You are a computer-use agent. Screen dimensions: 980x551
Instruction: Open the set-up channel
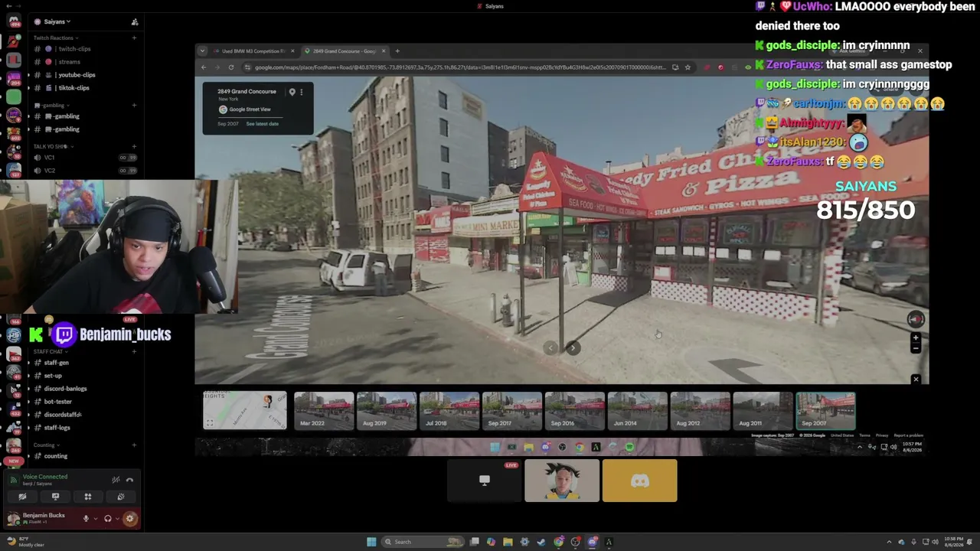(x=84, y=376)
